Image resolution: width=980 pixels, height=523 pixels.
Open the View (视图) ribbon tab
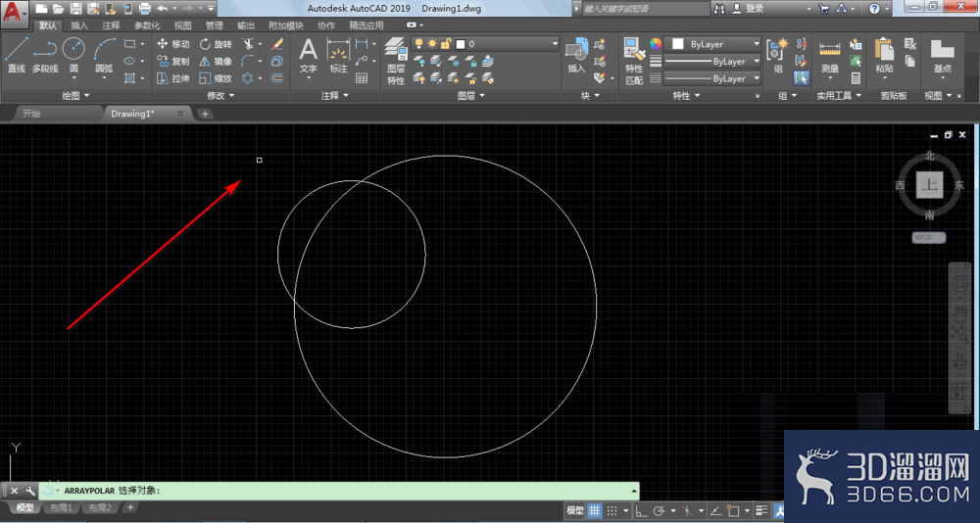coord(182,25)
